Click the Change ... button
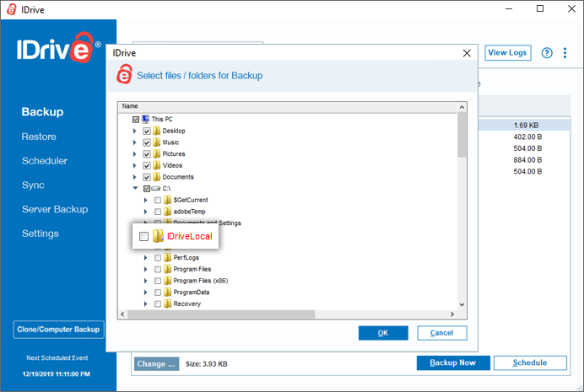The width and height of the screenshot is (584, 392). click(x=156, y=363)
